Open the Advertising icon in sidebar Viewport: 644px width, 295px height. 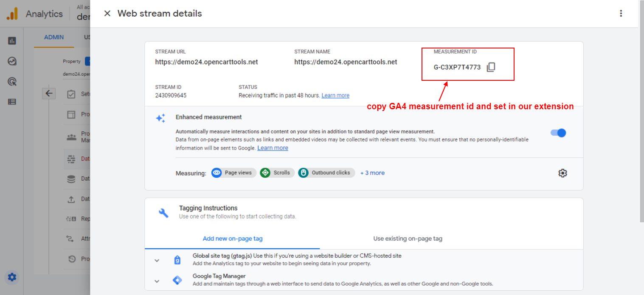[12, 82]
